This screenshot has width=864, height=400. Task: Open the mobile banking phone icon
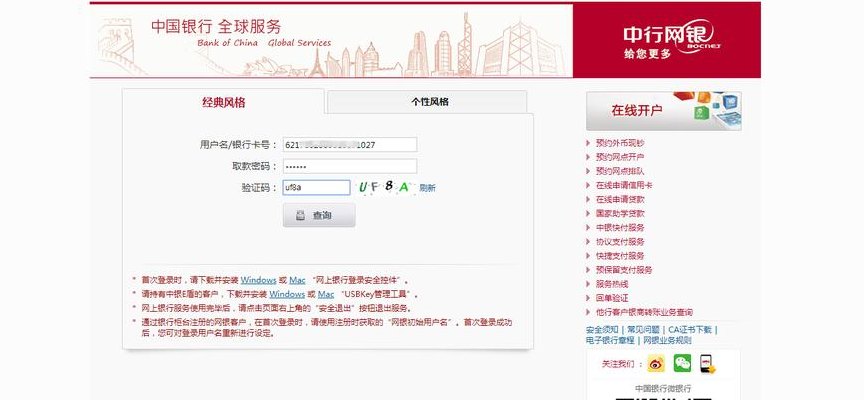[708, 364]
